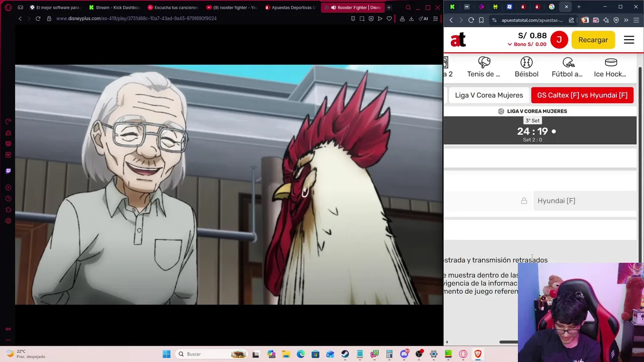Open the Twitch icon in Opera sidebar

click(x=8, y=171)
